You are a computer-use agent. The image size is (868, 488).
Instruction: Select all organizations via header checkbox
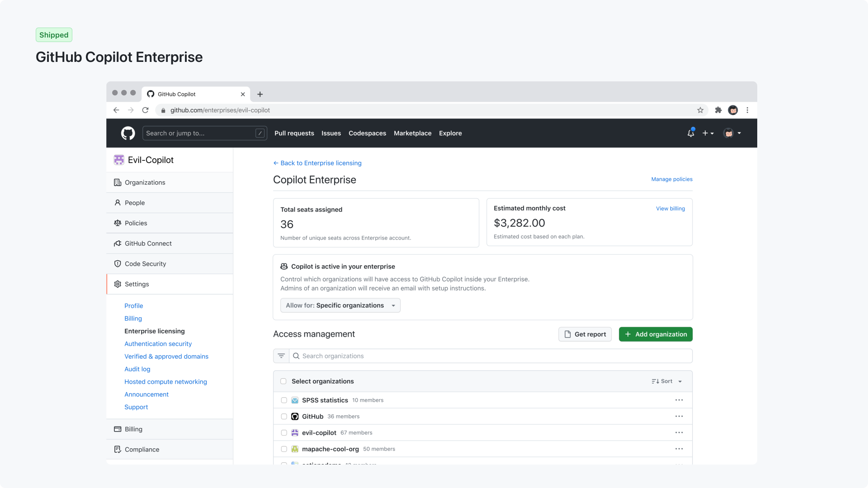click(x=283, y=381)
